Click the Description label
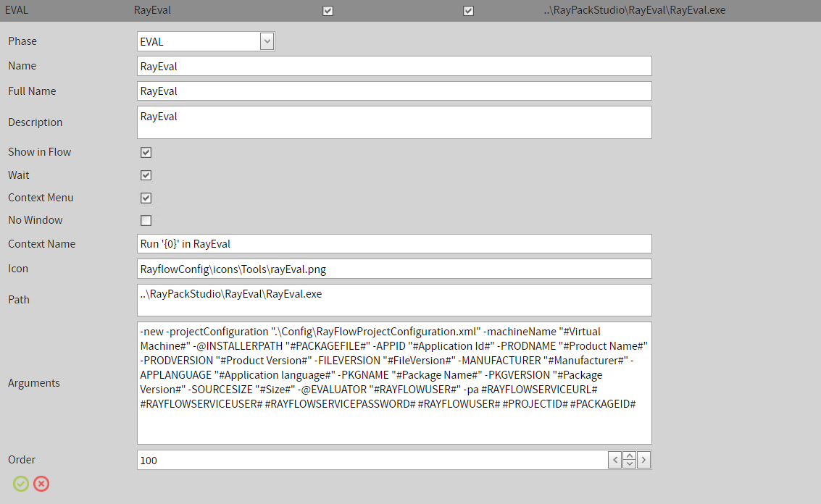 35,122
